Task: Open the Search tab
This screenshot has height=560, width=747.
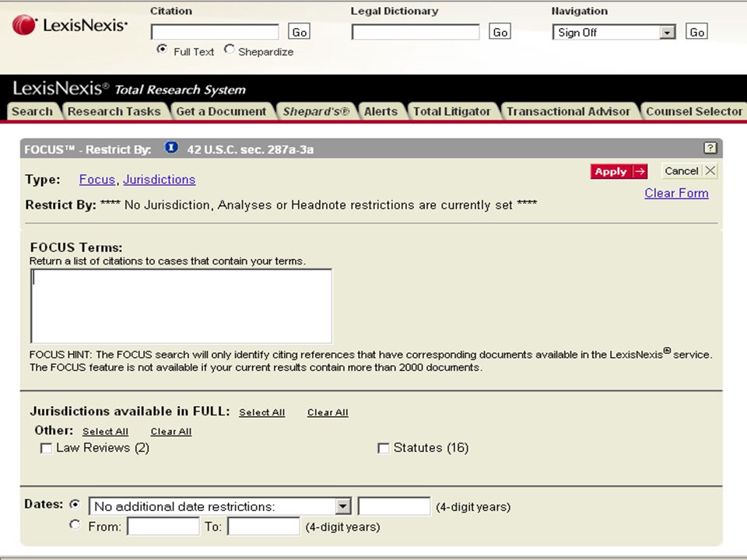Action: click(33, 111)
